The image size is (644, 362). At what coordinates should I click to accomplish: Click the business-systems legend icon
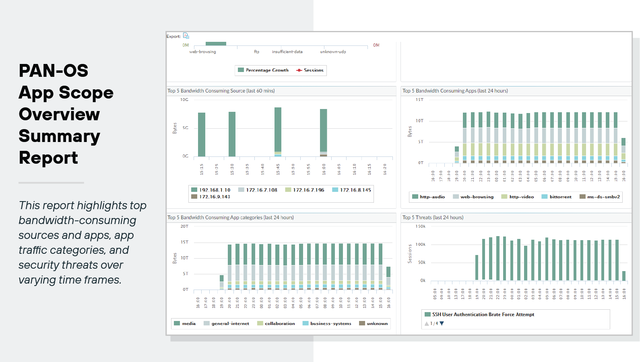(x=305, y=323)
